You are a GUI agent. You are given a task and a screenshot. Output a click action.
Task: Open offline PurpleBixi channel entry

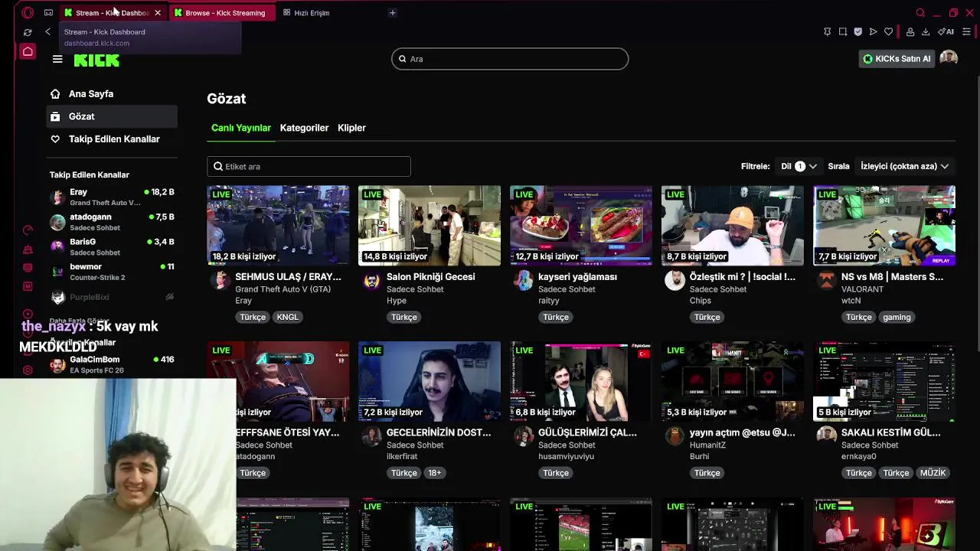[112, 297]
